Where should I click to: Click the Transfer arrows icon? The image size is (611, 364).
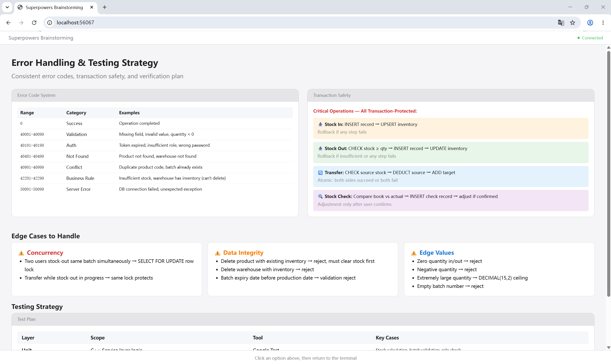click(320, 173)
